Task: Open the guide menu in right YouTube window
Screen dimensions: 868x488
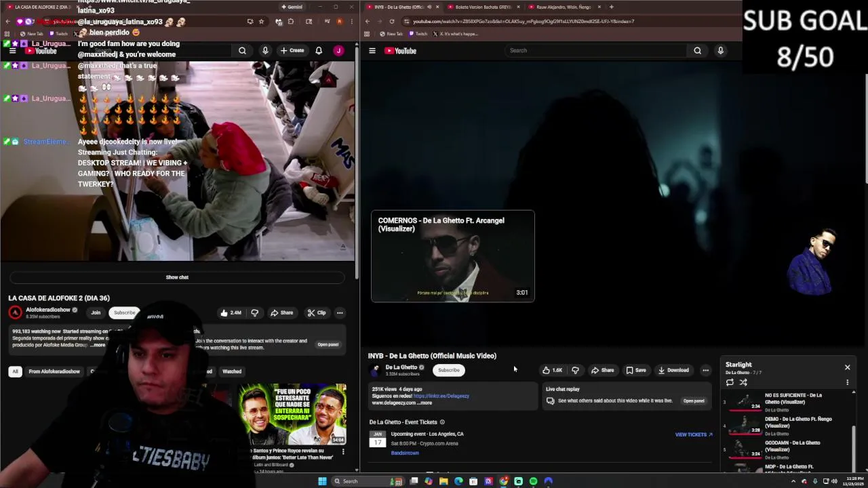Action: (372, 51)
